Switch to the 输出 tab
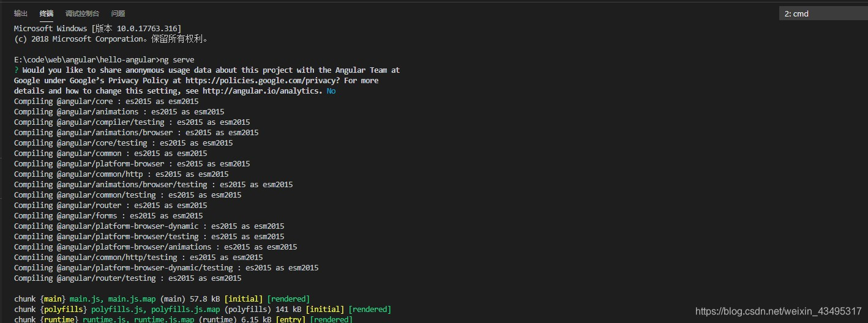This screenshot has height=323, width=868. [x=21, y=13]
